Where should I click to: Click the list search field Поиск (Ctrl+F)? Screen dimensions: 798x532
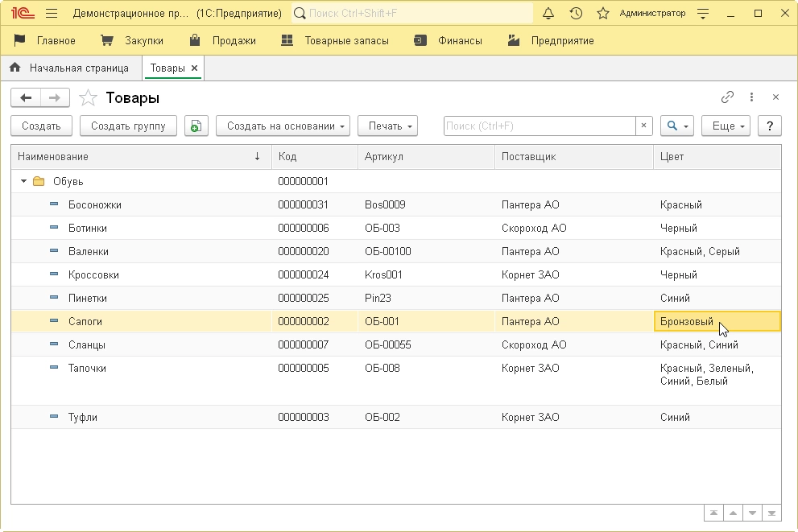[540, 126]
